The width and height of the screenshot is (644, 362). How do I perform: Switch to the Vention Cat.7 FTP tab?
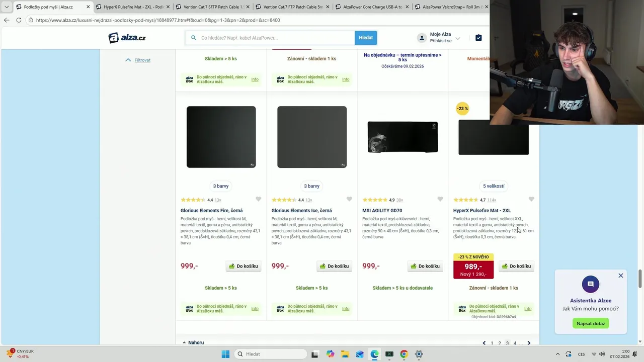tap(293, 7)
